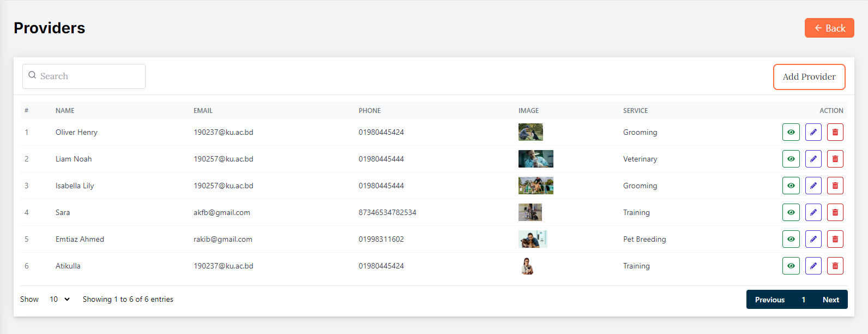
Task: Edit the Isabella Lily row
Action: pyautogui.click(x=813, y=186)
